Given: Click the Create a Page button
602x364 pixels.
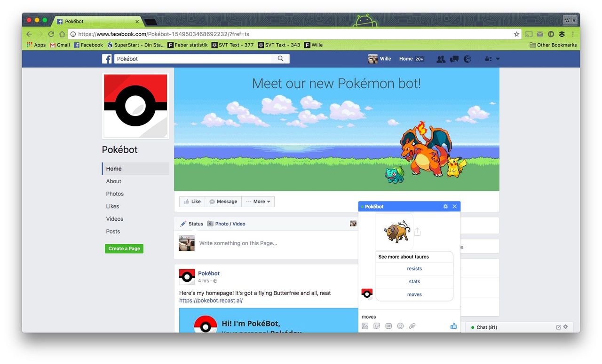Looking at the screenshot, I should click(124, 248).
